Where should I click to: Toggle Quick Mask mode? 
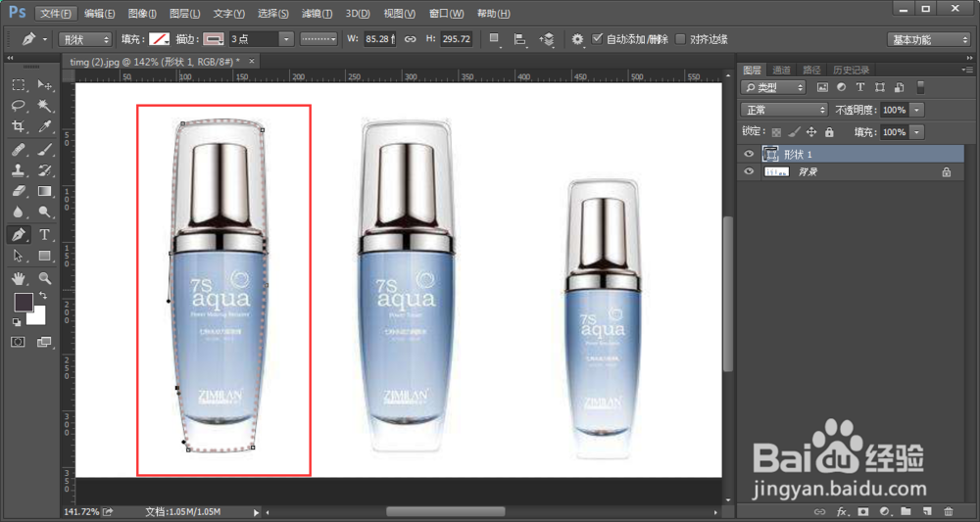pos(18,342)
